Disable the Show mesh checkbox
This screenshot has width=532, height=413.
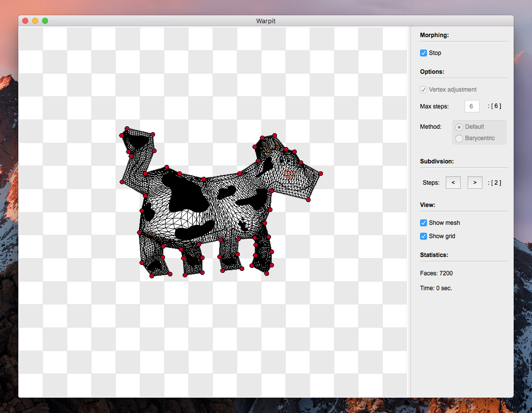(424, 223)
